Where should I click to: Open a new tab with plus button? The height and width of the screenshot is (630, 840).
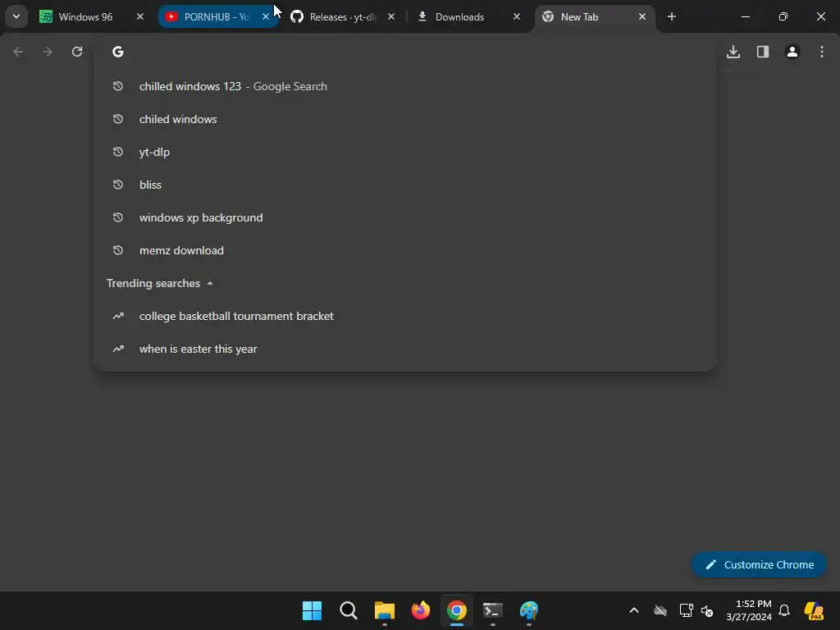tap(671, 16)
